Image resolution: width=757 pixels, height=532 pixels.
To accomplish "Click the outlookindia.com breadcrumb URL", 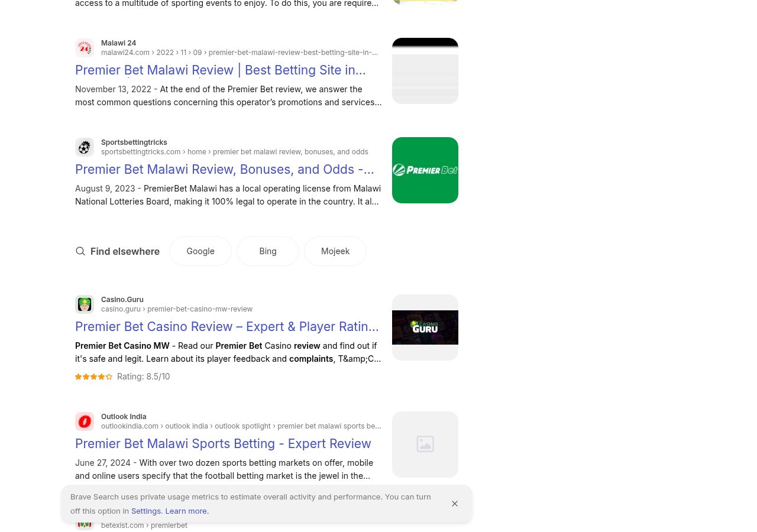I will 241,426.
